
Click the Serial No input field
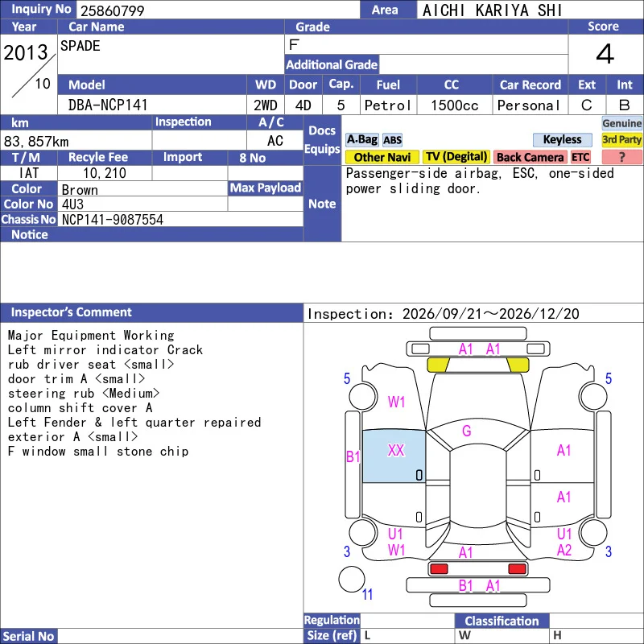click(x=180, y=636)
